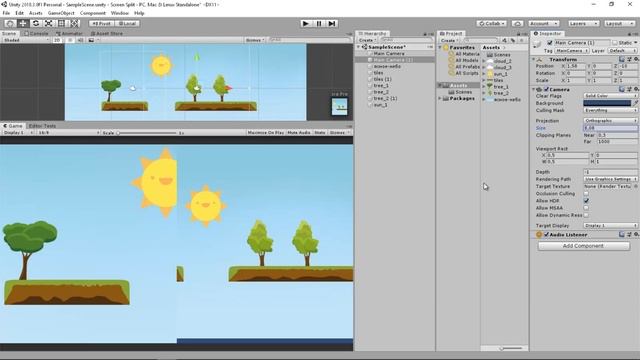Open the Culling Mask dropdown
Viewport: 640px width, 360px height.
(x=611, y=110)
